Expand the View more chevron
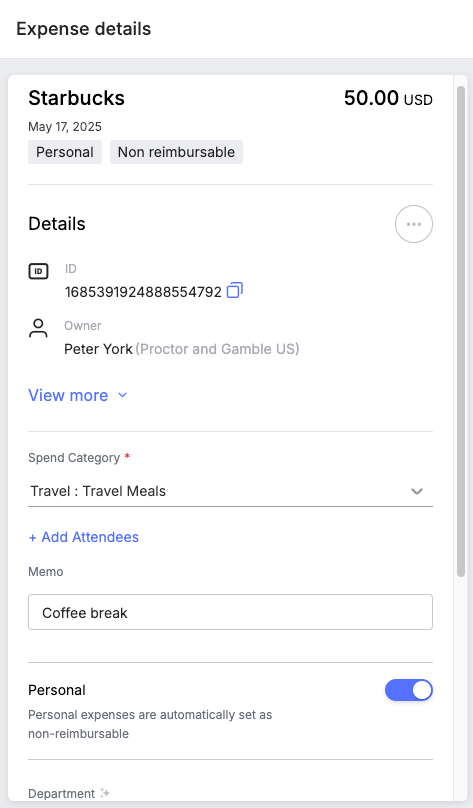The image size is (473, 808). 123,395
